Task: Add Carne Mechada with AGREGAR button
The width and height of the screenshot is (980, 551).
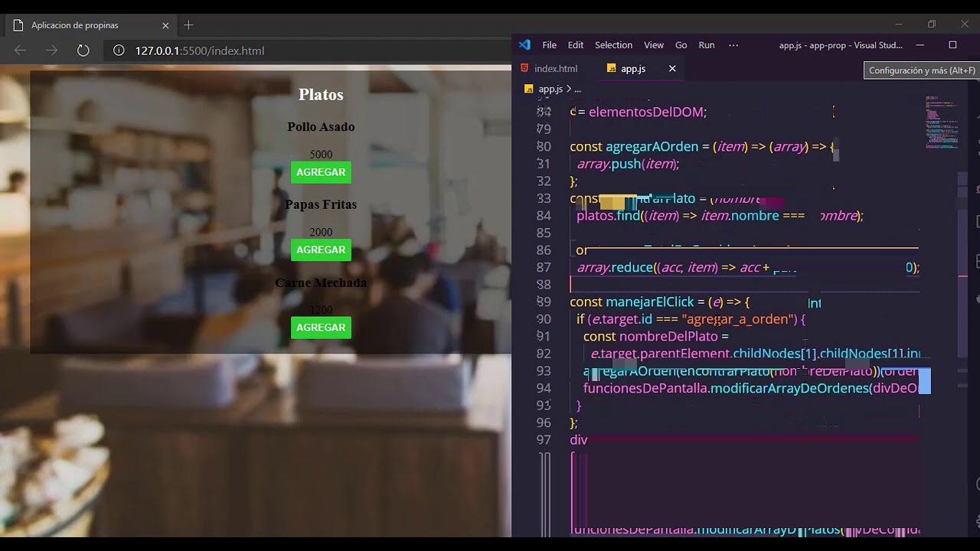Action: click(x=321, y=328)
